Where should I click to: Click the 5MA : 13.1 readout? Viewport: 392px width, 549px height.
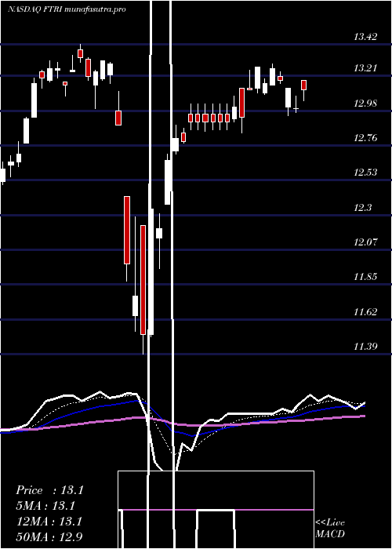(45, 506)
